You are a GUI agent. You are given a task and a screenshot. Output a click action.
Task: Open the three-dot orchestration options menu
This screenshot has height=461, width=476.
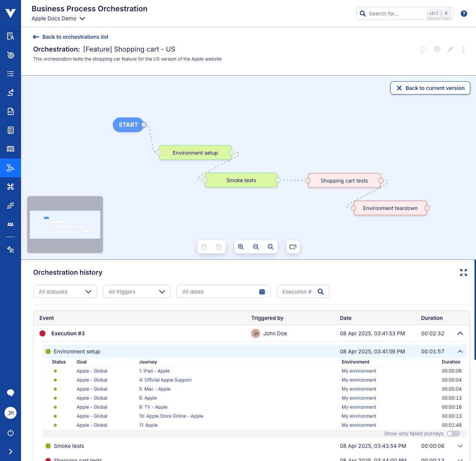pyautogui.click(x=464, y=49)
